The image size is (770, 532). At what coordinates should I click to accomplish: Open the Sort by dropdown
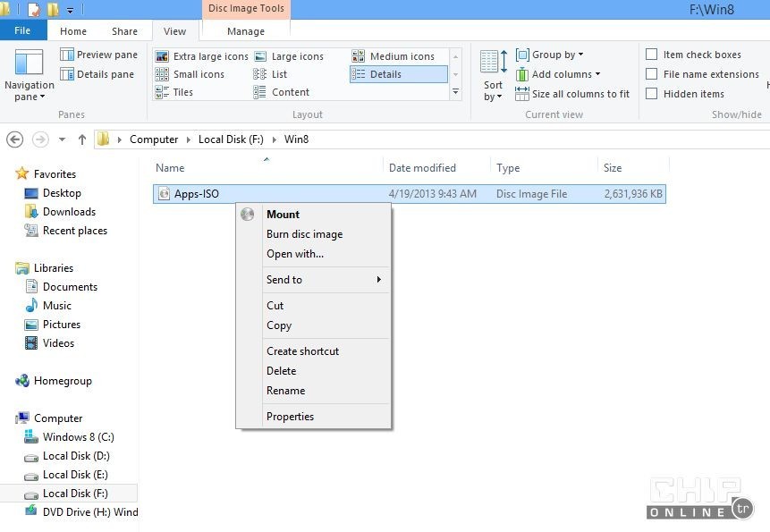493,75
